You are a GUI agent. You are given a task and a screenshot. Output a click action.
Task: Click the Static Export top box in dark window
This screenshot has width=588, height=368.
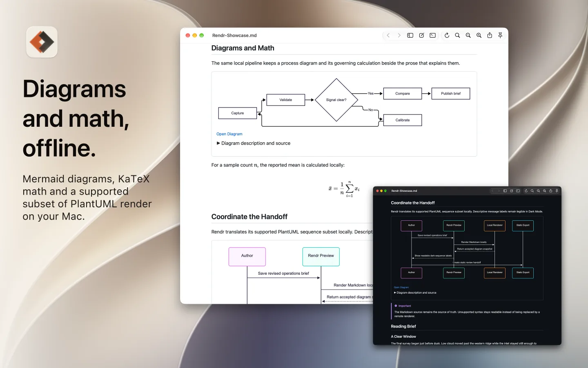(523, 226)
